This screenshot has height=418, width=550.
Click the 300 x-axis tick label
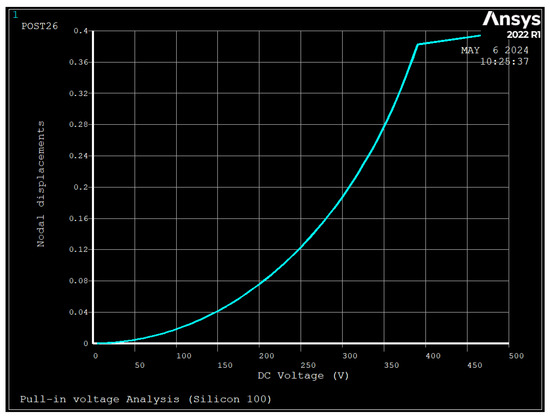click(x=350, y=356)
